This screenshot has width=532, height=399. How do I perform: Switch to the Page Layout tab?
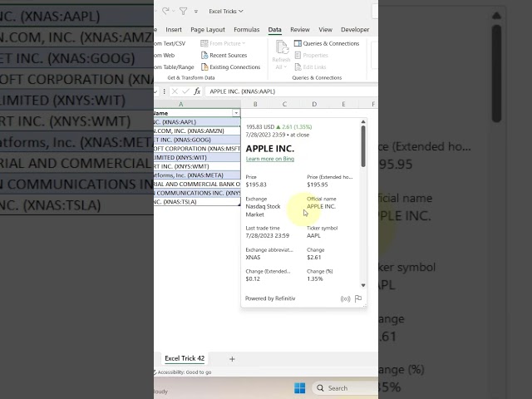pos(208,30)
